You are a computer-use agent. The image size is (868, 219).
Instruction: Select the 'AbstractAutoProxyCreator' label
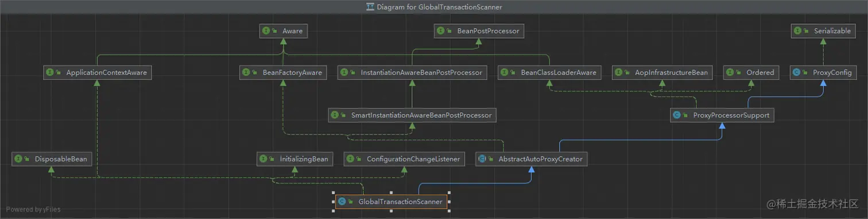(x=540, y=159)
